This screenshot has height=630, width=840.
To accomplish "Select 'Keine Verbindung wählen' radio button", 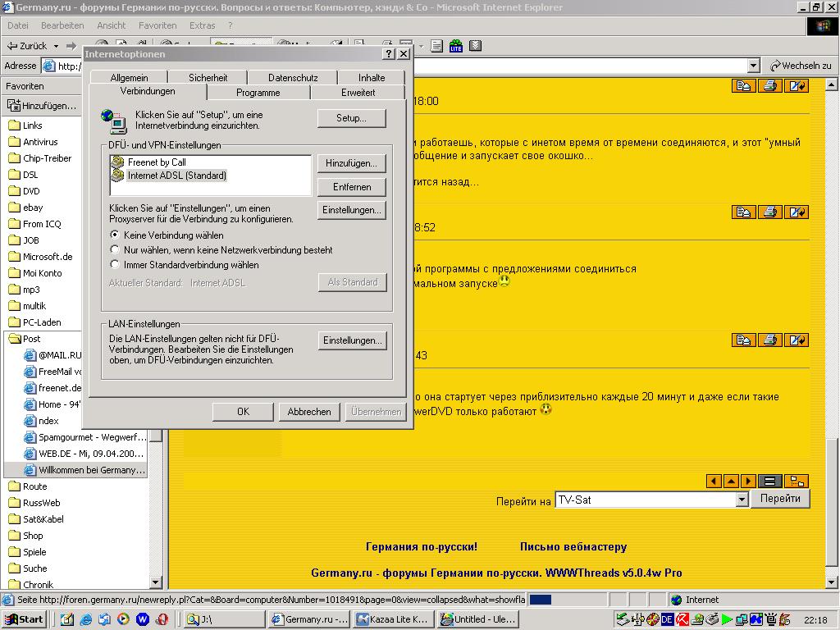I will coord(114,235).
